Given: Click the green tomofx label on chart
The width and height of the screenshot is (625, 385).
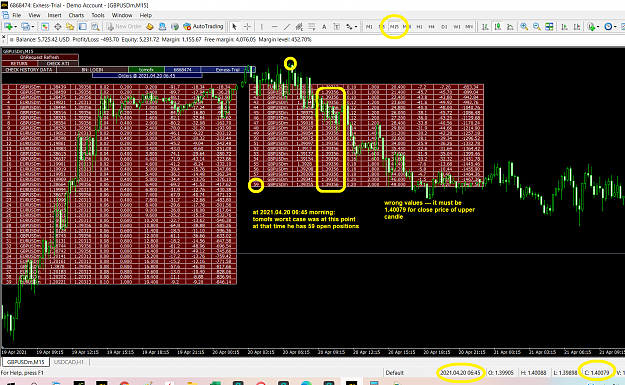Looking at the screenshot, I should (x=146, y=69).
